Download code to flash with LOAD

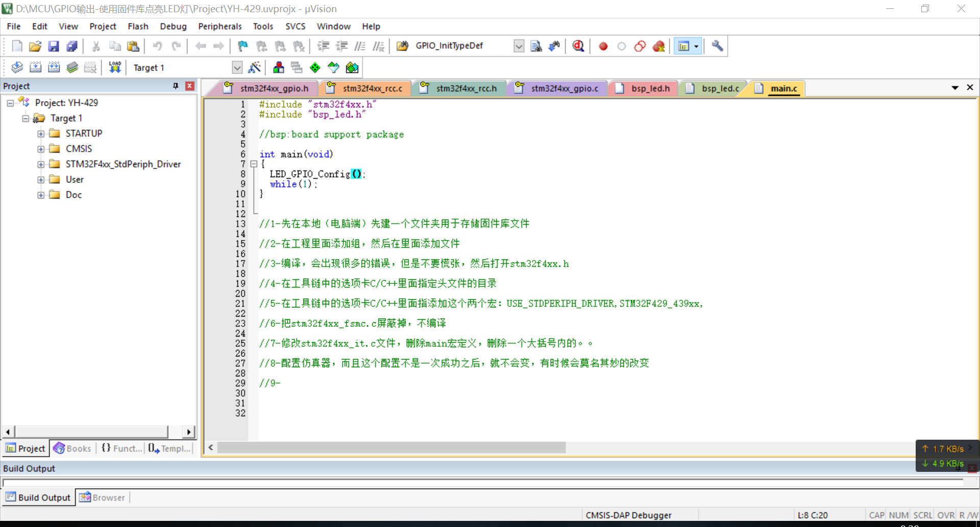coord(114,67)
